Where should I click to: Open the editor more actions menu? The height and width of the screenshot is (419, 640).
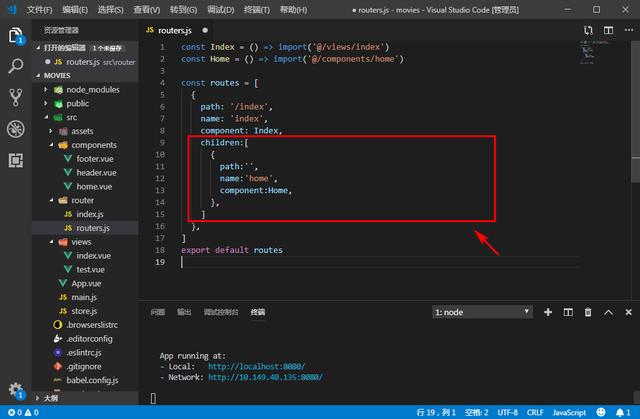629,30
